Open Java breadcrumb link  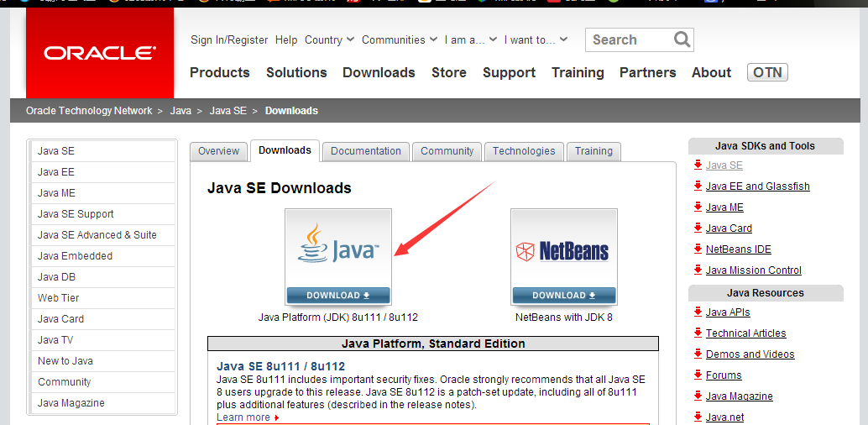coord(180,111)
